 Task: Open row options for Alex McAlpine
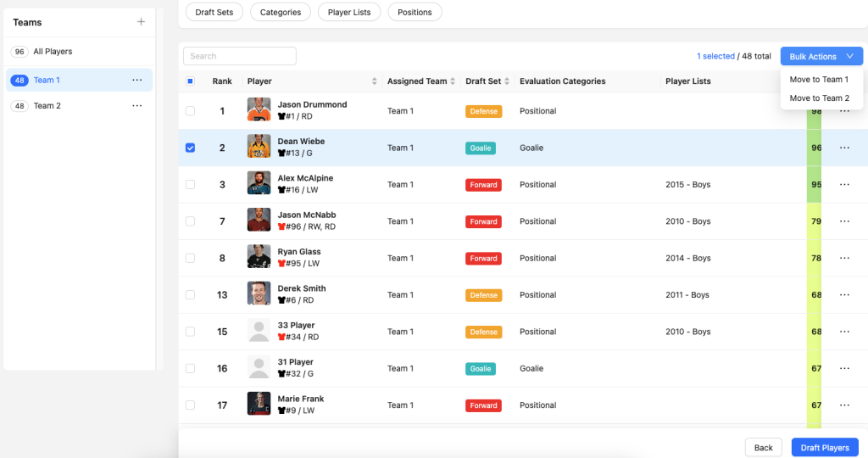(x=844, y=185)
